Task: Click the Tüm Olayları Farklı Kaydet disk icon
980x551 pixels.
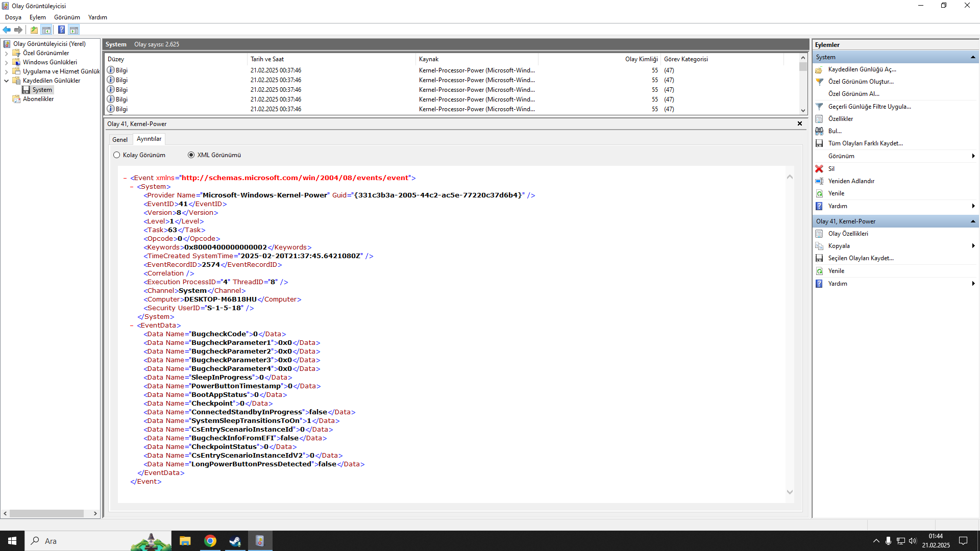Action: (819, 143)
